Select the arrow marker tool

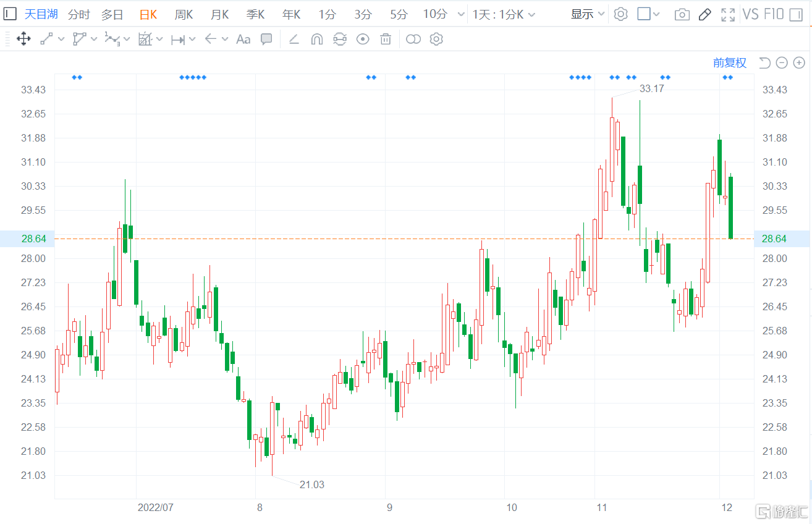tap(210, 40)
